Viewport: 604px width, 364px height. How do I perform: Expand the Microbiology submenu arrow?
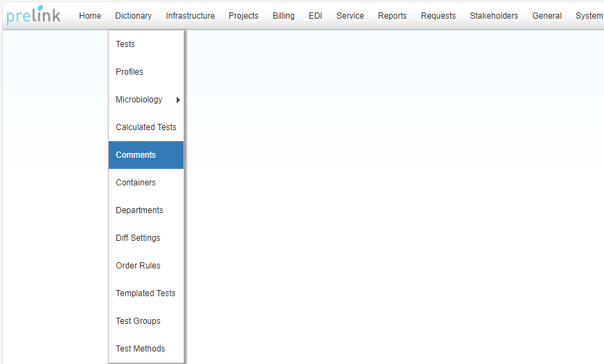178,100
